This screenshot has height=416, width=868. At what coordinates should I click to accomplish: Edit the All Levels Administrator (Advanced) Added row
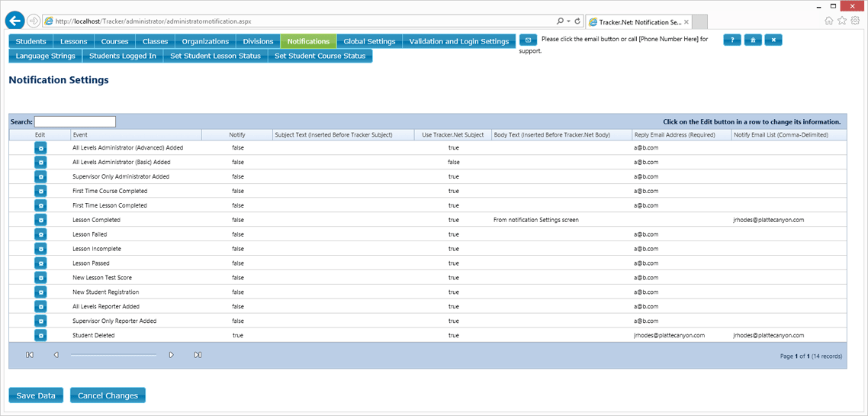point(40,148)
